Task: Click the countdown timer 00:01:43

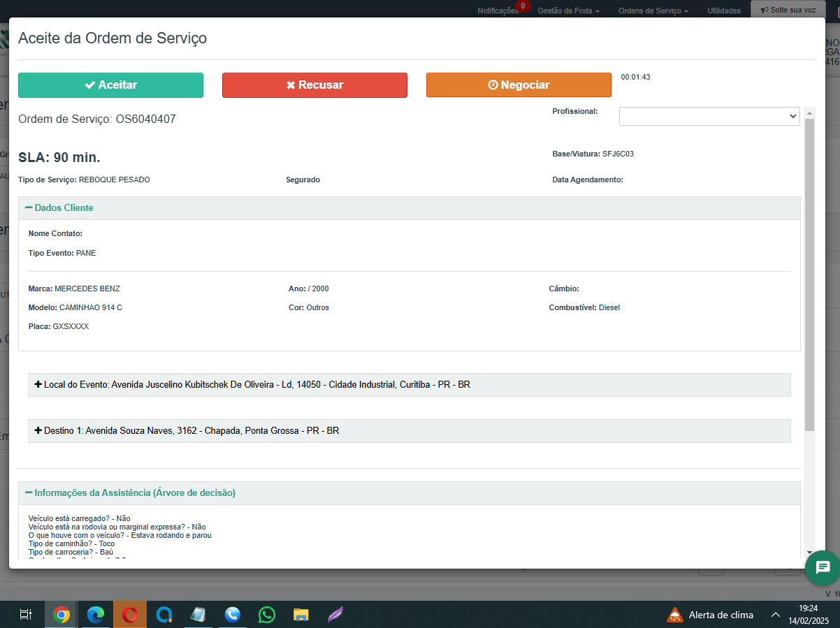Action: (636, 77)
